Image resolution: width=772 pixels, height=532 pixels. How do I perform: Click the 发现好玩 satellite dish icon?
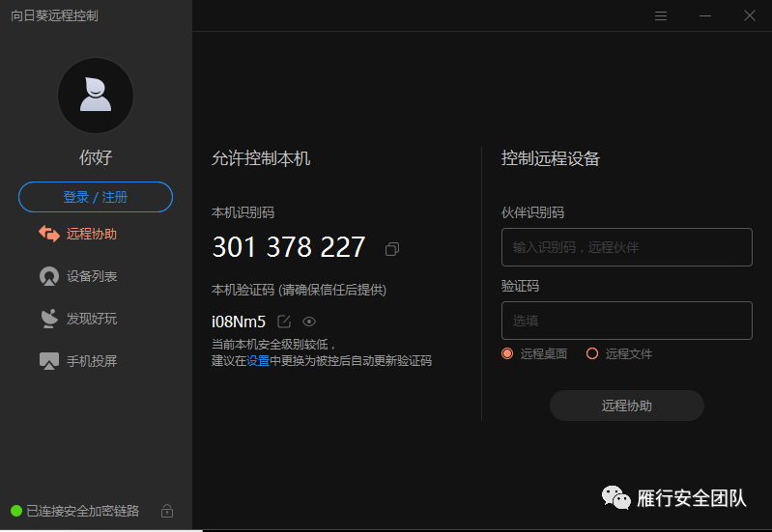coord(49,319)
